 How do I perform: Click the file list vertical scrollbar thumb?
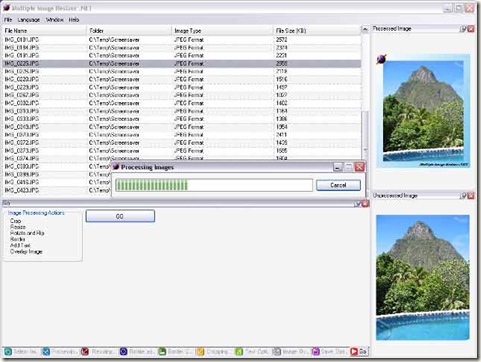click(x=365, y=130)
